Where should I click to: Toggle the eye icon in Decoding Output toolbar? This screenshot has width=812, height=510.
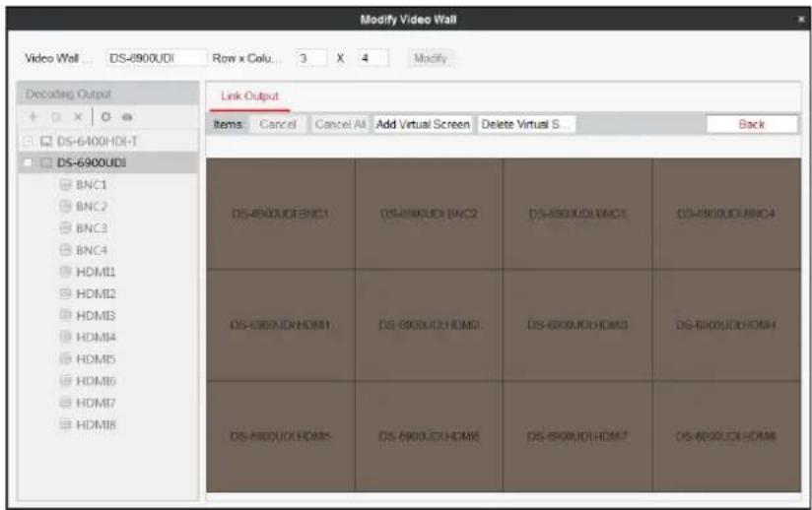point(127,117)
